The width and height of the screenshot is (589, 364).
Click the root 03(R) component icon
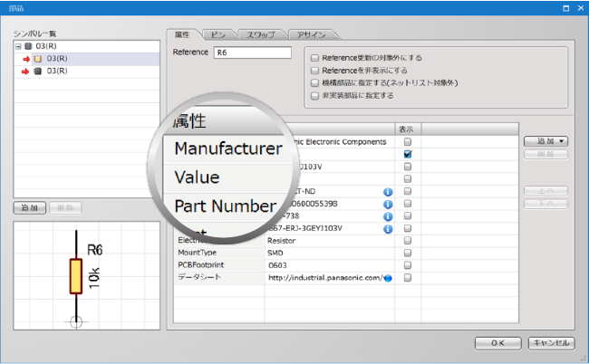(28, 46)
